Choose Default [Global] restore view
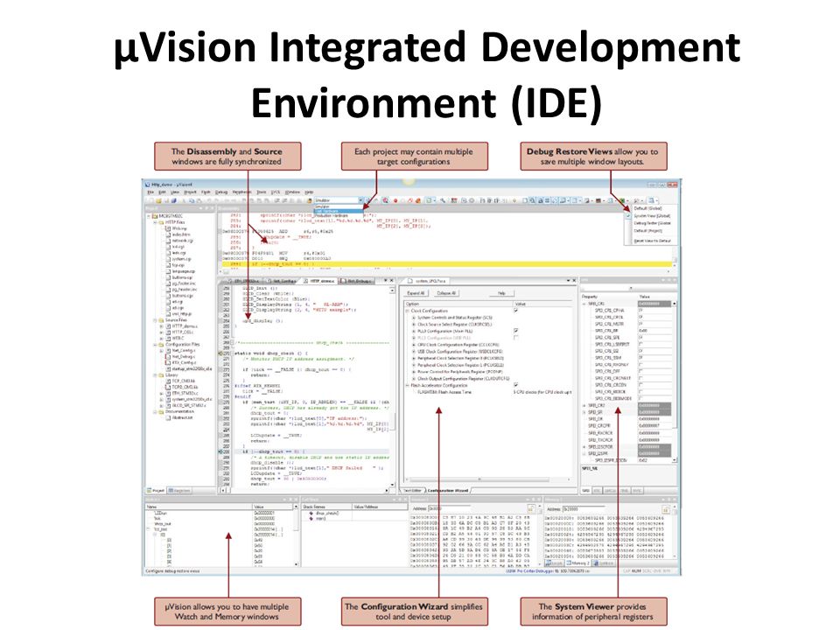840x630 pixels. tap(648, 208)
